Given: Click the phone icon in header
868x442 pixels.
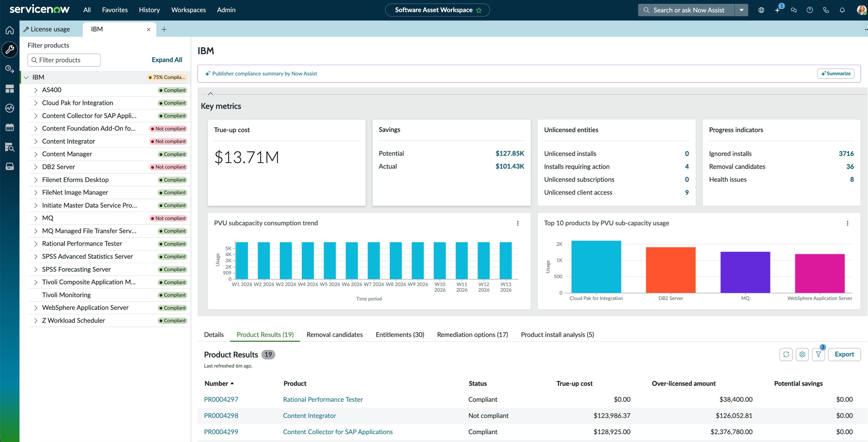Looking at the screenshot, I should click(826, 10).
